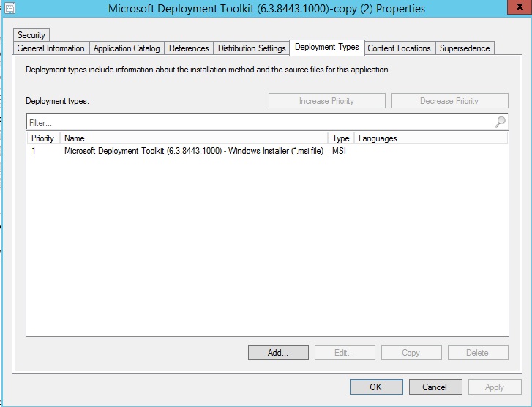Open the Distribution Settings tab
Image resolution: width=532 pixels, height=407 pixels.
coord(252,48)
